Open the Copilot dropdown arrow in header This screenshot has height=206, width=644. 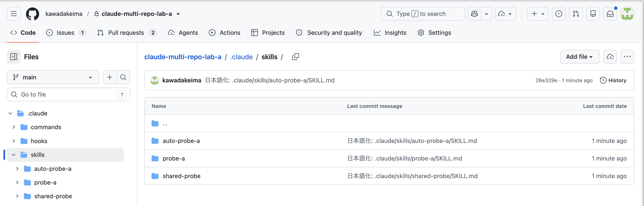tap(486, 14)
